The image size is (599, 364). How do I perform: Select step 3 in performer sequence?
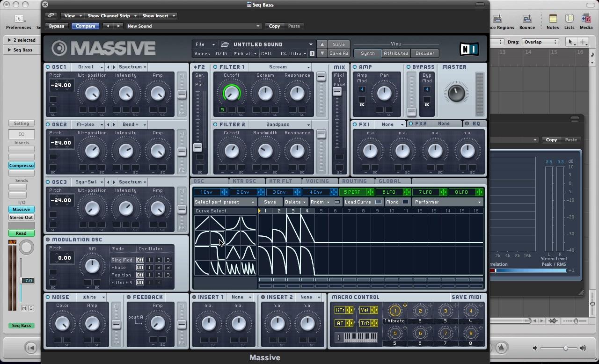point(293,211)
